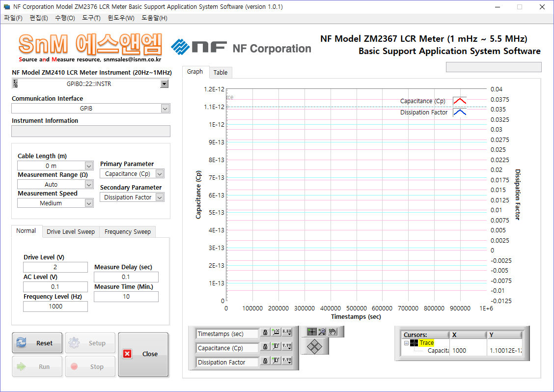Click the Dissipation Factor scale name field

pos(227,363)
